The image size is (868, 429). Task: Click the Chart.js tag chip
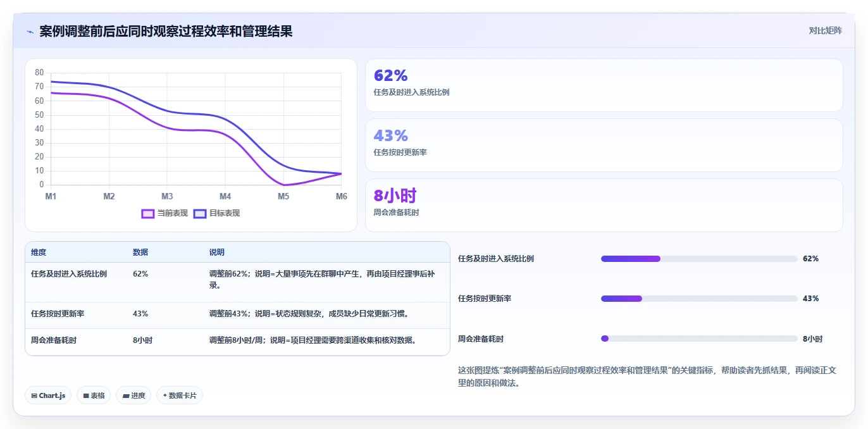coord(48,395)
